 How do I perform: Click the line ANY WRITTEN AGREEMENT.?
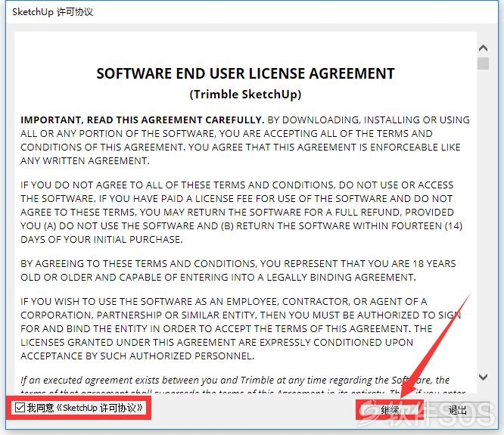coord(86,160)
